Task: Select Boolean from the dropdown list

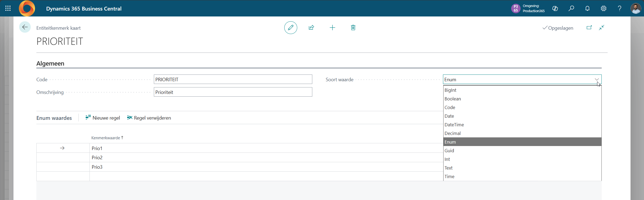Action: tap(453, 99)
